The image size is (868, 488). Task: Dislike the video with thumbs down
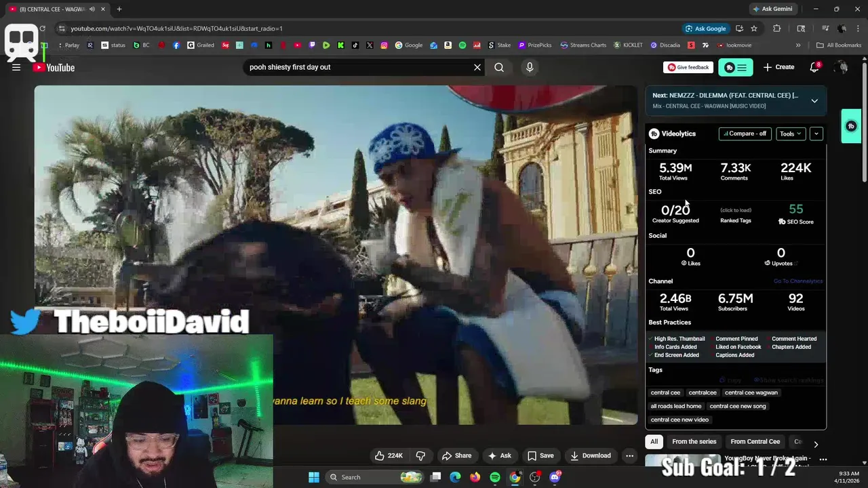coord(420,455)
